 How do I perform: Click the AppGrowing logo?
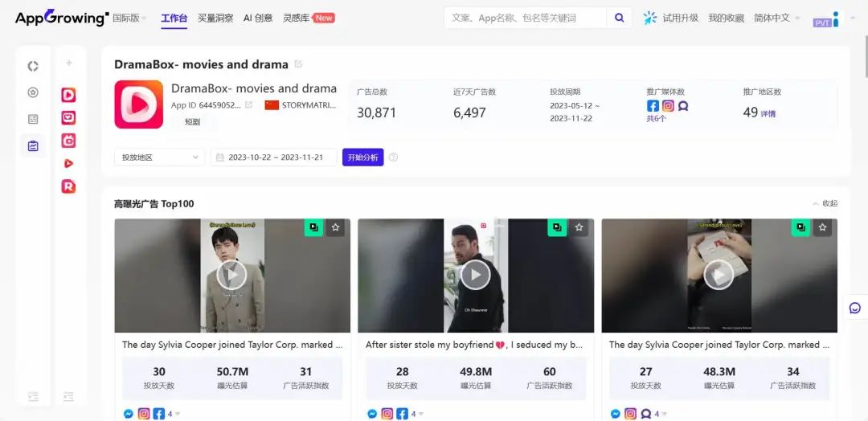(x=62, y=17)
